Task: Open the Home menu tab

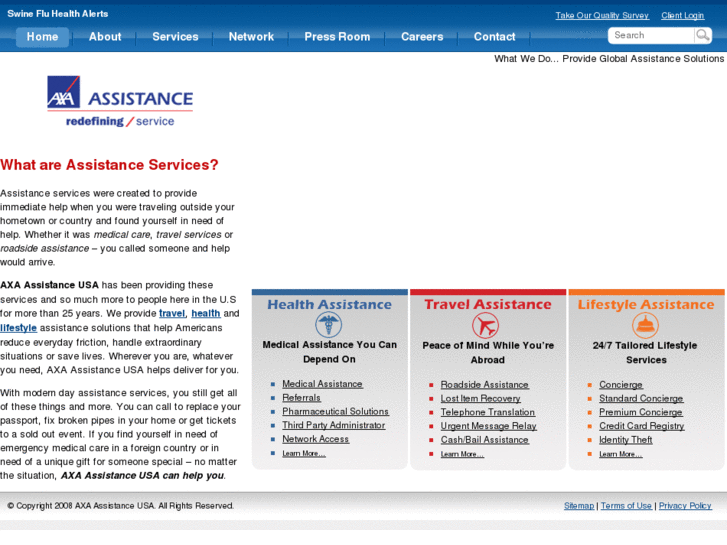Action: [x=42, y=37]
